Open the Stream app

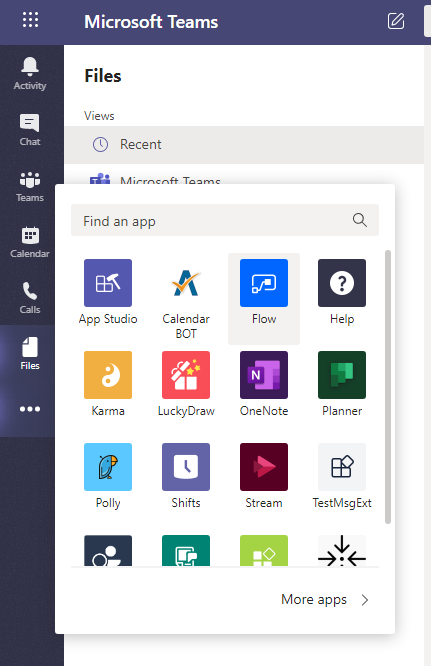tap(264, 476)
